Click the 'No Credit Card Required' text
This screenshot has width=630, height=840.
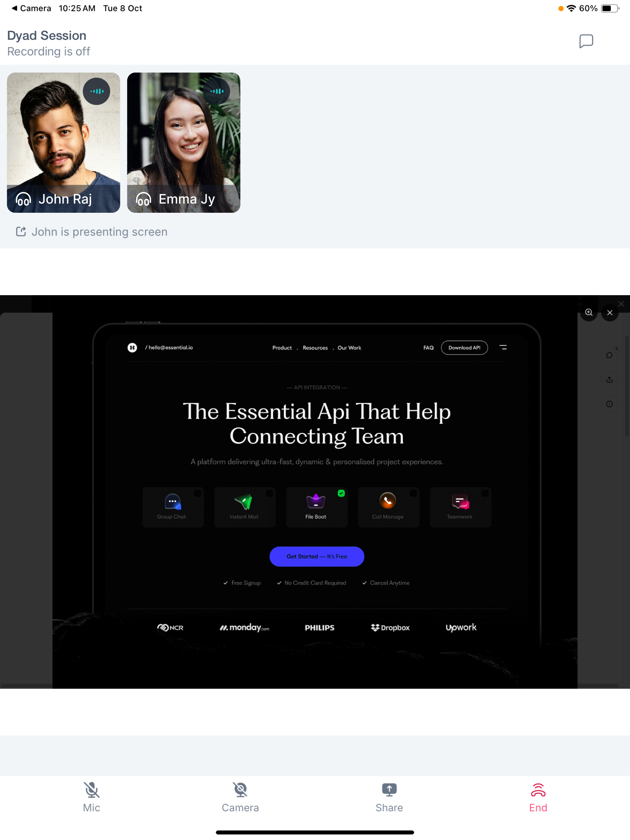pos(315,583)
